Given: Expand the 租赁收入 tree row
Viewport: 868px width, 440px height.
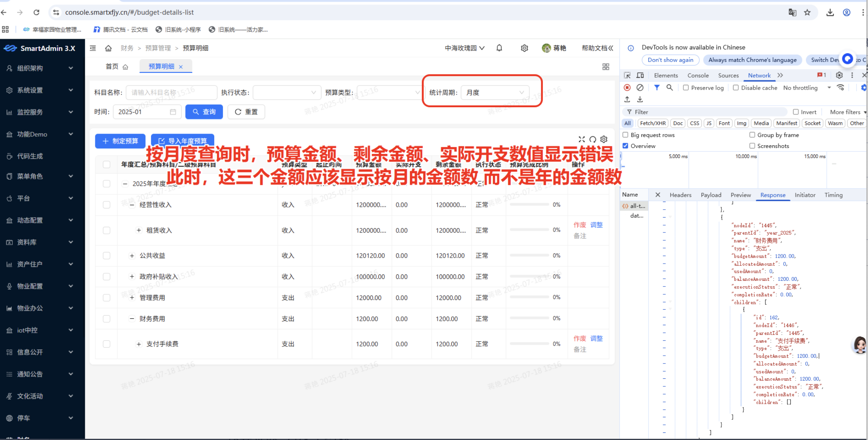Looking at the screenshot, I should pyautogui.click(x=139, y=230).
